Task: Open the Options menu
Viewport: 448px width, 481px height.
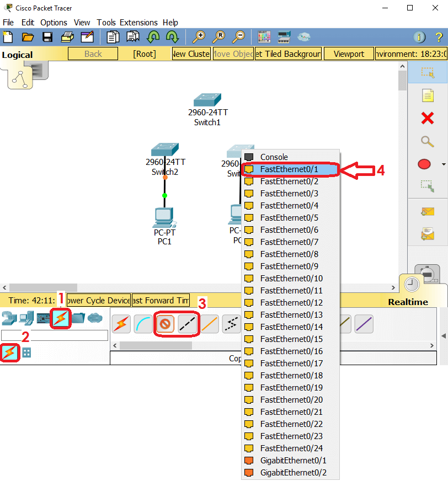Action: [x=54, y=23]
